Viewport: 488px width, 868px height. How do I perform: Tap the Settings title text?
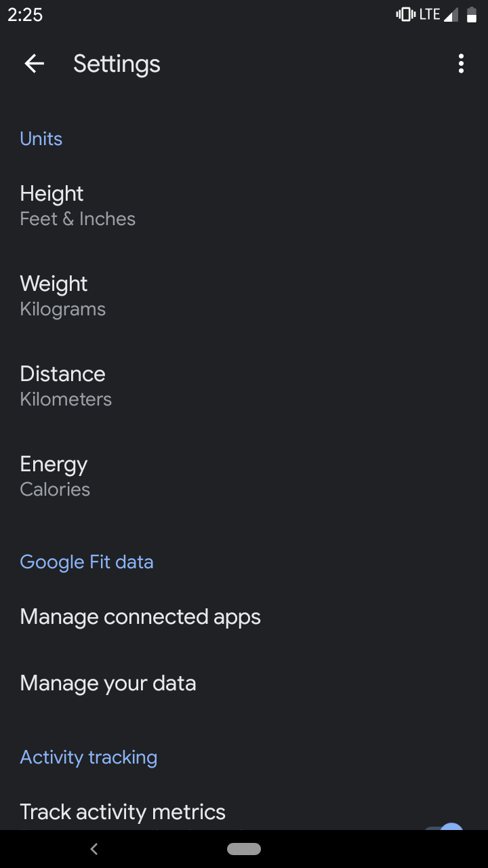tap(117, 64)
